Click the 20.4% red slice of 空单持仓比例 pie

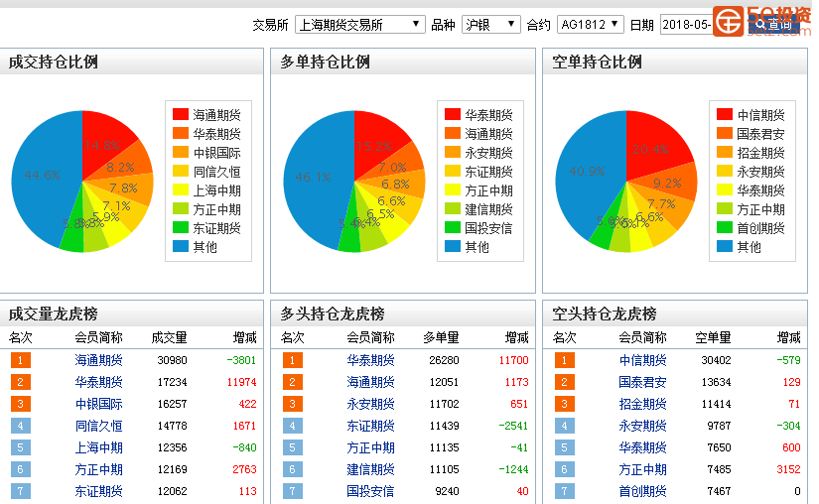(x=653, y=146)
